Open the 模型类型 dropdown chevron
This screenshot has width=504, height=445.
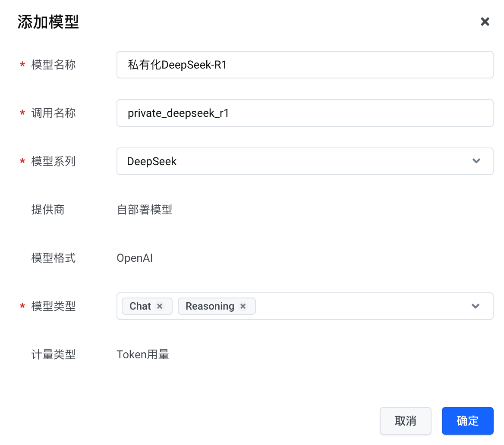pyautogui.click(x=476, y=306)
